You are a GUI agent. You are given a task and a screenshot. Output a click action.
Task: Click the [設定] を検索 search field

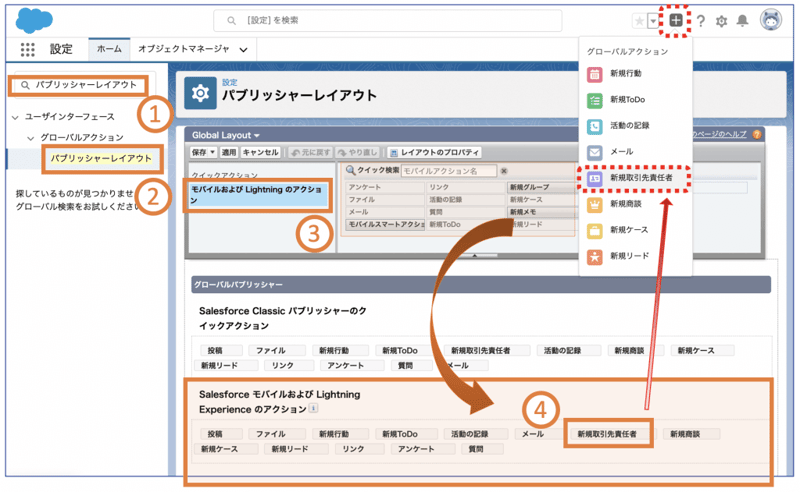tap(388, 20)
